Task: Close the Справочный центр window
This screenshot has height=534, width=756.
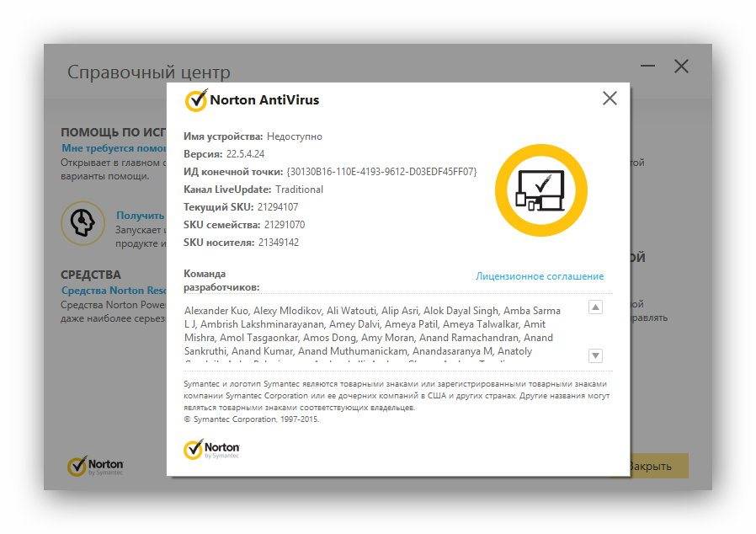Action: (681, 66)
